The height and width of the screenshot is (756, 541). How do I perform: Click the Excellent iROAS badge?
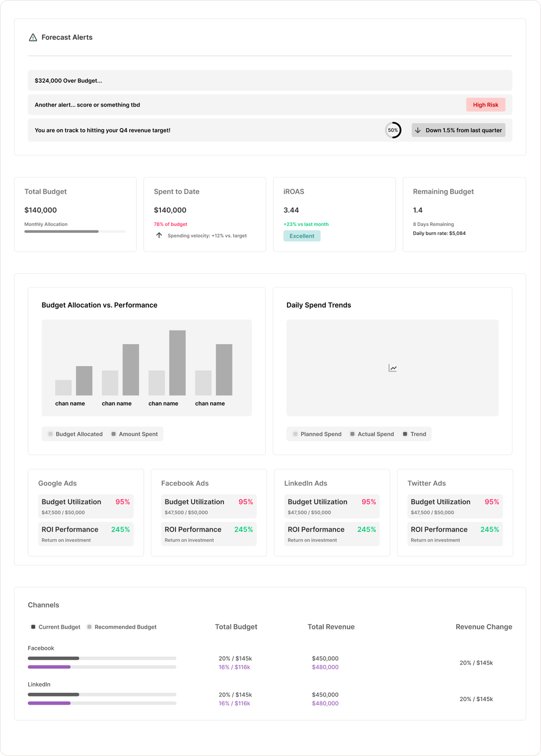coord(301,236)
